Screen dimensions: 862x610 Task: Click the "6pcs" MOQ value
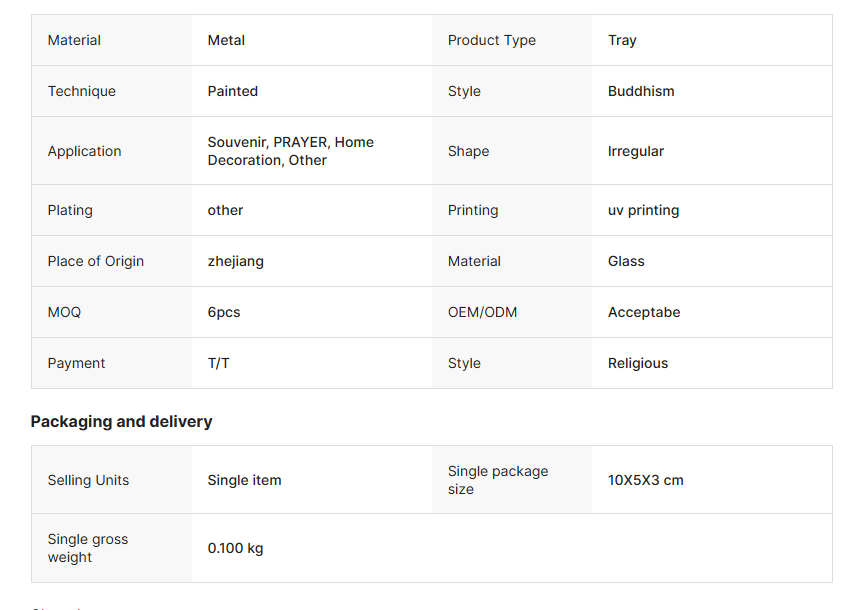click(x=224, y=312)
